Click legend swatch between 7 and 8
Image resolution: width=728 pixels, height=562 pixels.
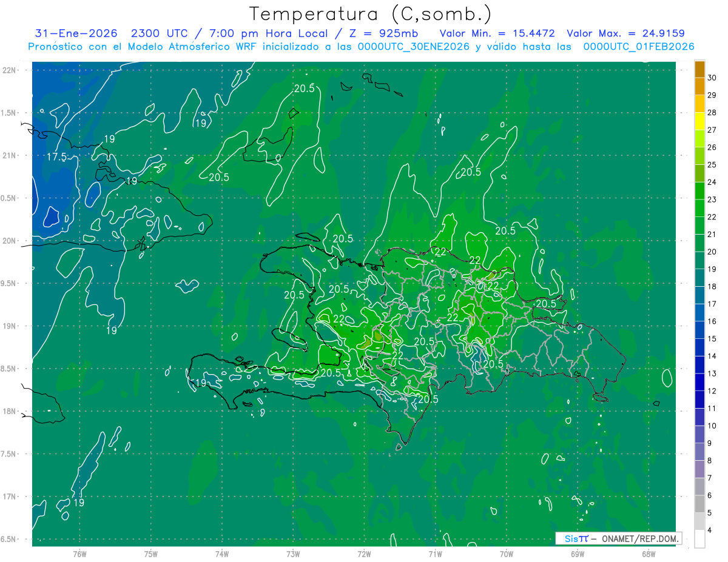(699, 469)
